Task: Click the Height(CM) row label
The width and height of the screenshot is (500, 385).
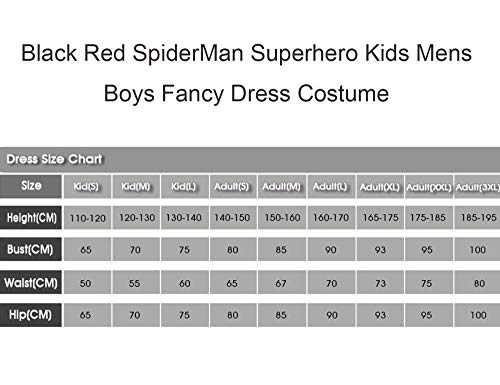Action: click(x=31, y=218)
